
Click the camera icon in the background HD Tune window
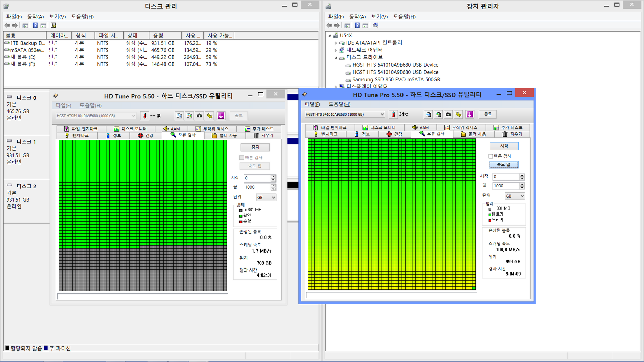pos(199,115)
